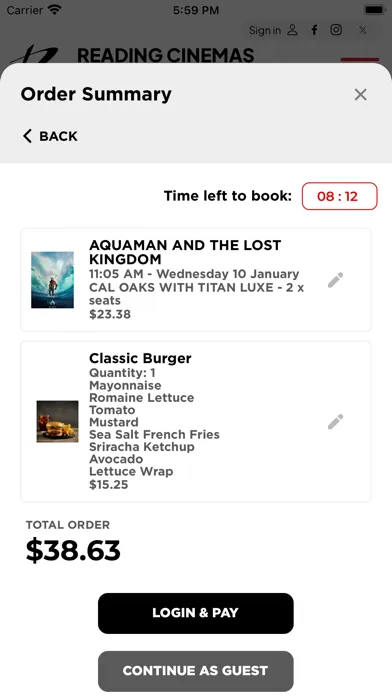This screenshot has height=696, width=392.
Task: Open the Facebook page icon
Action: tap(314, 30)
